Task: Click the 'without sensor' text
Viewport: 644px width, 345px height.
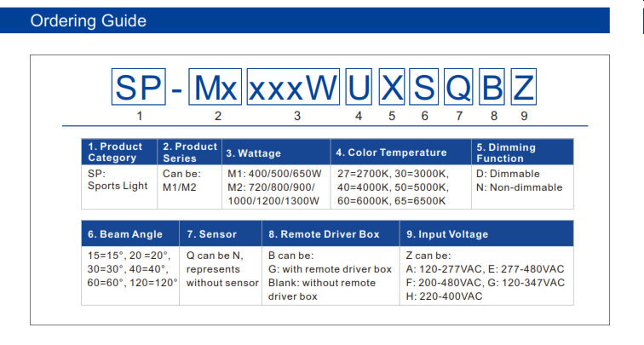Action: 222,283
